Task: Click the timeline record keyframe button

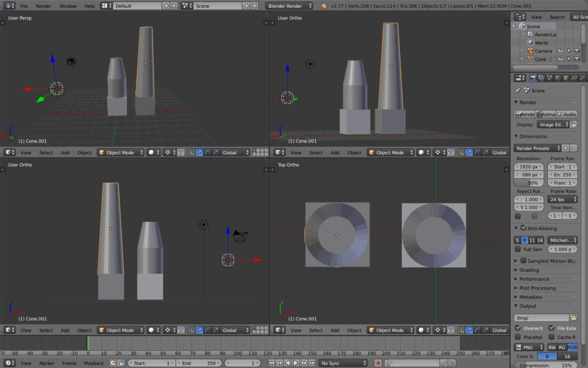Action: 378,363
